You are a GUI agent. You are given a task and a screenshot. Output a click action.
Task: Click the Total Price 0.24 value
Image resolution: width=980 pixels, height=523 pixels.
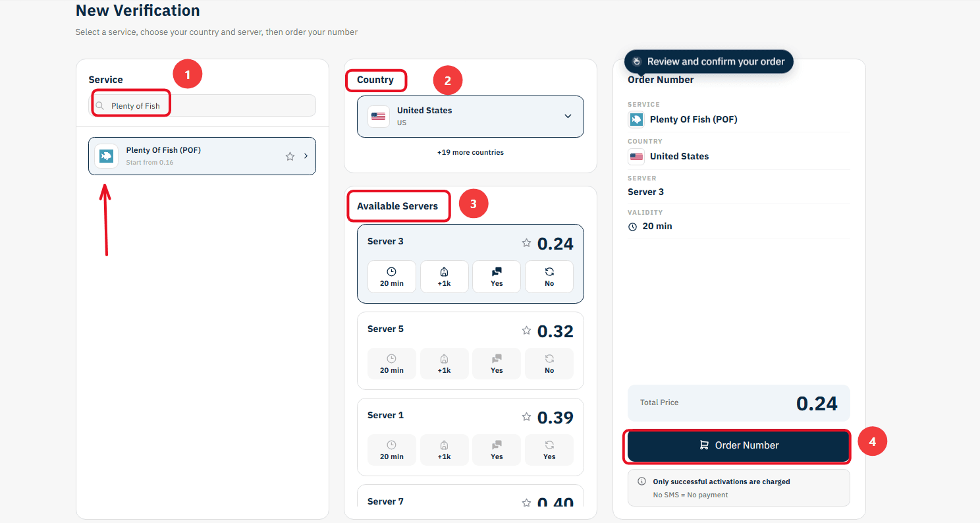pyautogui.click(x=817, y=403)
